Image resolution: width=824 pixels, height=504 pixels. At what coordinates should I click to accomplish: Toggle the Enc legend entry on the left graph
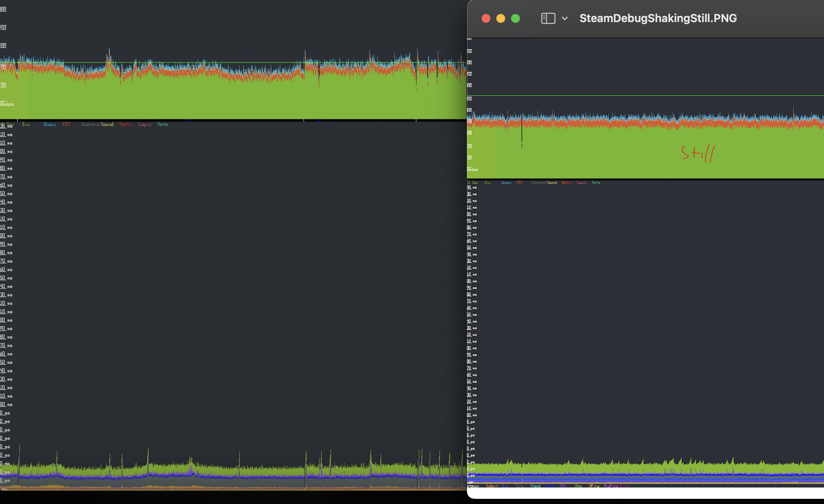click(x=26, y=124)
